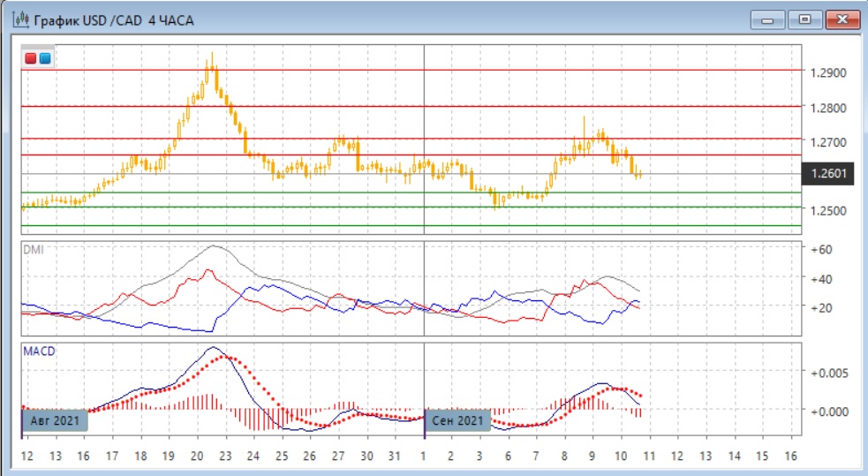
Task: Click the 1.2800 price axis label
Action: click(x=828, y=108)
